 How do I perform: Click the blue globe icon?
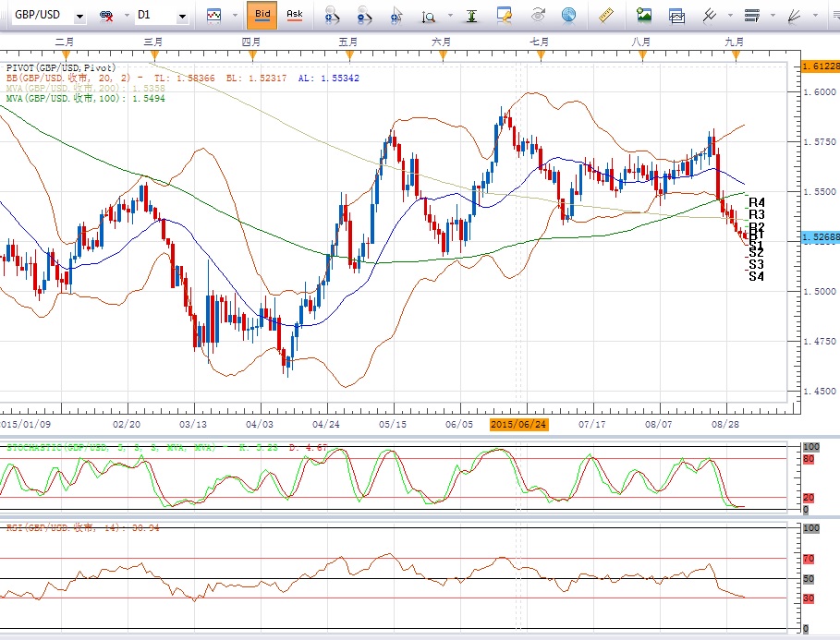(569, 15)
